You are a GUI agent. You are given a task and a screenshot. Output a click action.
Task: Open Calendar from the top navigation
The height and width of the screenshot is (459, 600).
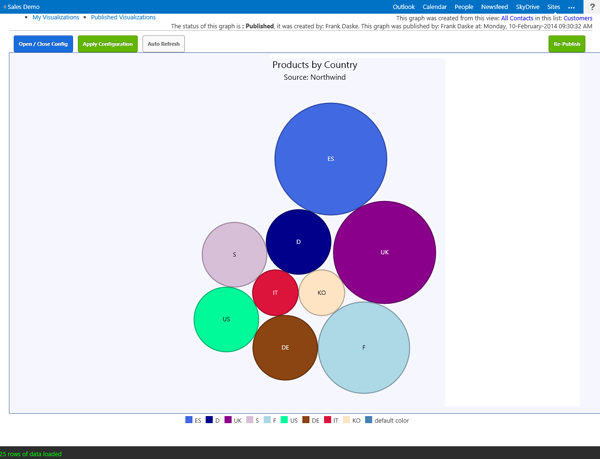click(434, 7)
